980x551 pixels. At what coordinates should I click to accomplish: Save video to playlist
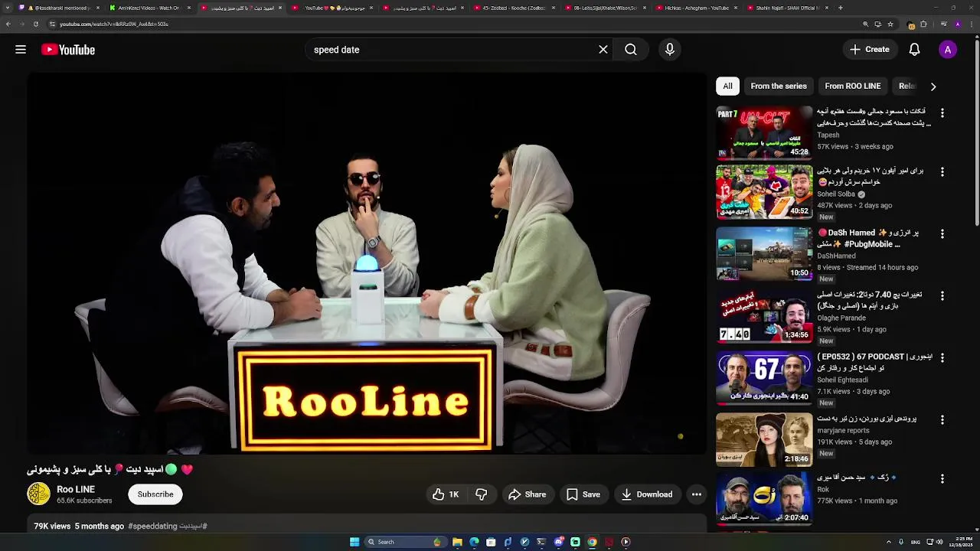pos(583,494)
